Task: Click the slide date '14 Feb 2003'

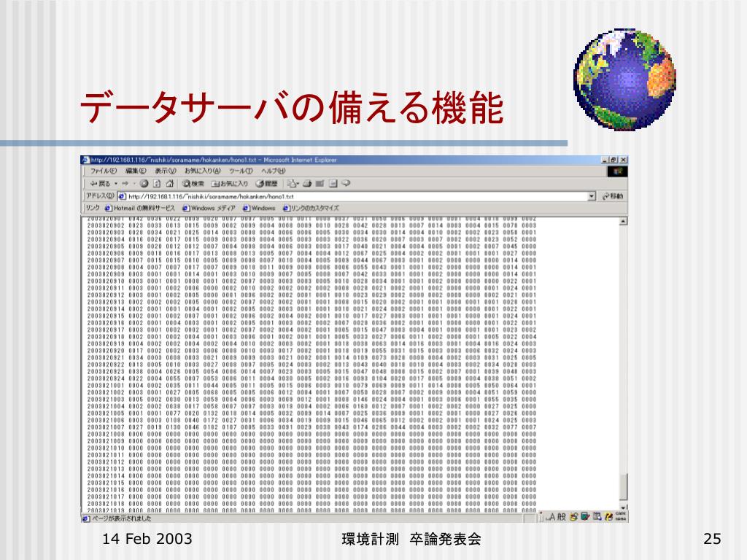Action: coord(147,539)
